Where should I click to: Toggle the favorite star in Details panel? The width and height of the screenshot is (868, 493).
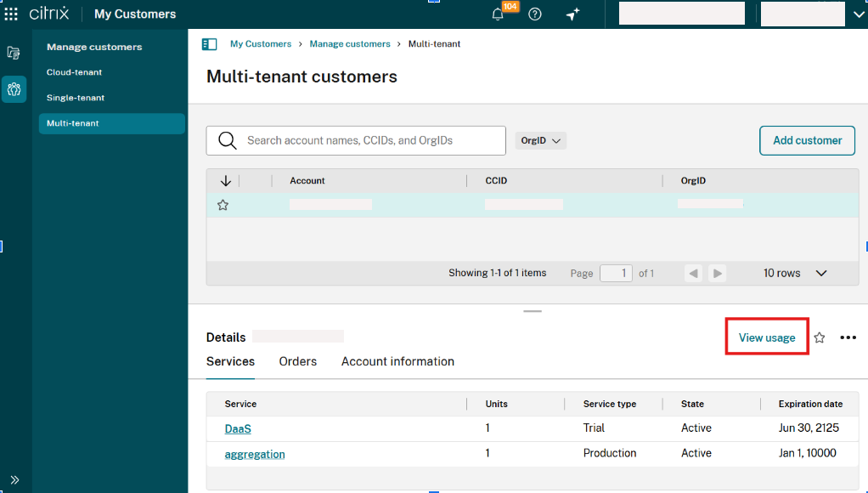click(x=820, y=337)
